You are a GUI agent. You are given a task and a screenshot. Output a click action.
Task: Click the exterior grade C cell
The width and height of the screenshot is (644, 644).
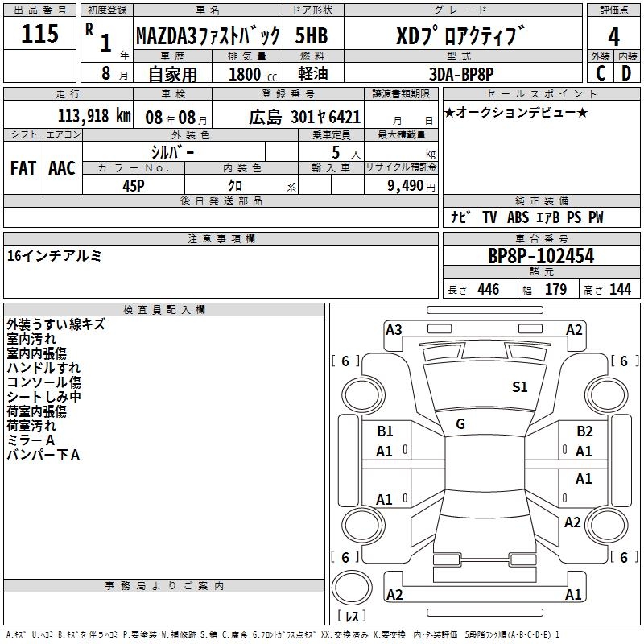pyautogui.click(x=600, y=72)
